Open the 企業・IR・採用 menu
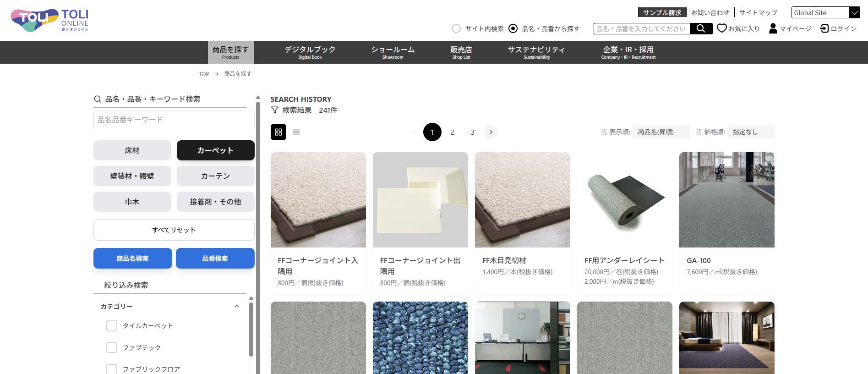Viewport: 868px width, 374px height. point(628,52)
